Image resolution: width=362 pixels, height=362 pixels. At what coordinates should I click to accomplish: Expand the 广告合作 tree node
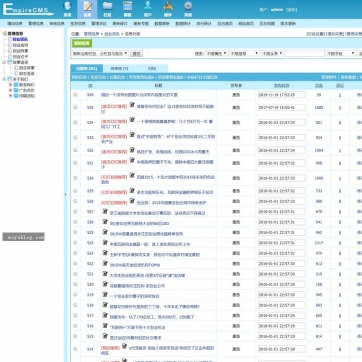click(x=10, y=90)
